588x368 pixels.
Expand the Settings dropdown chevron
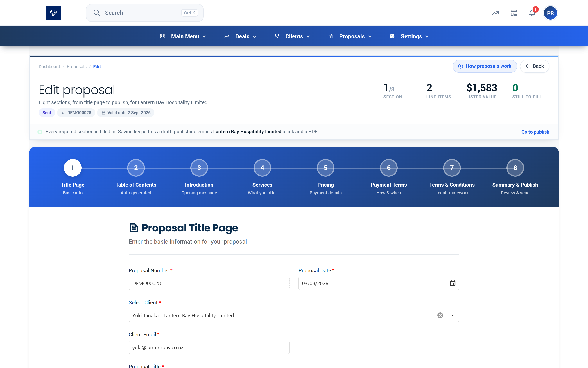pyautogui.click(x=427, y=36)
